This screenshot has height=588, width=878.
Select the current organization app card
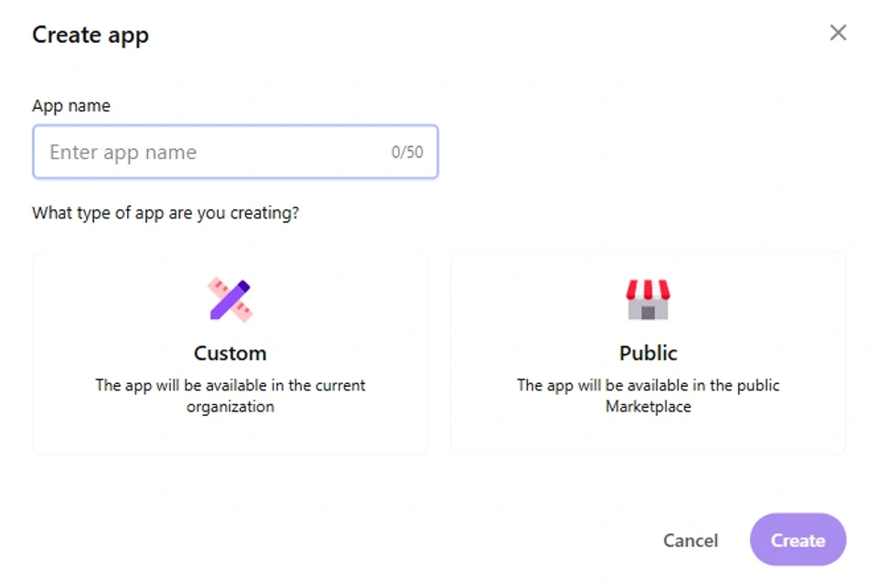click(230, 352)
